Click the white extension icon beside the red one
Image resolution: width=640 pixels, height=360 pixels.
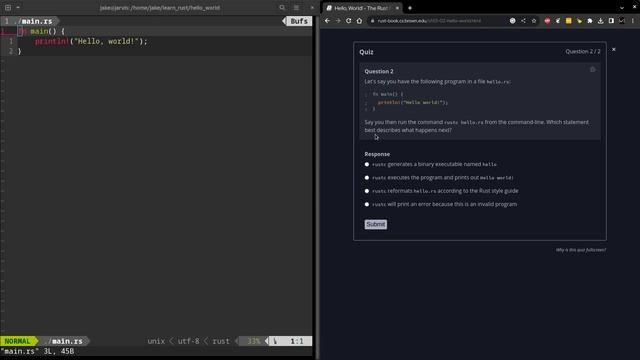pos(558,20)
